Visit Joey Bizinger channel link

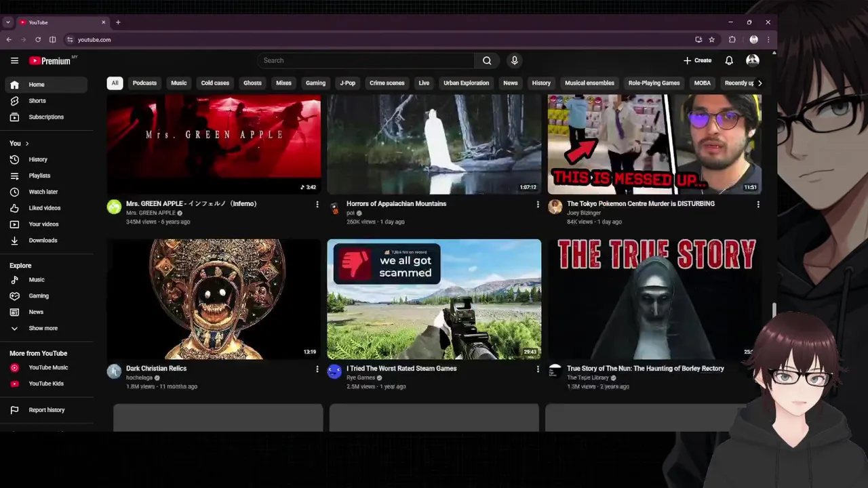(x=583, y=213)
